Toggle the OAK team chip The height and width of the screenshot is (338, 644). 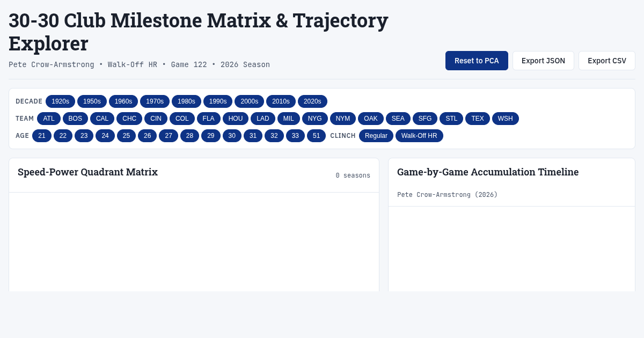pyautogui.click(x=371, y=119)
